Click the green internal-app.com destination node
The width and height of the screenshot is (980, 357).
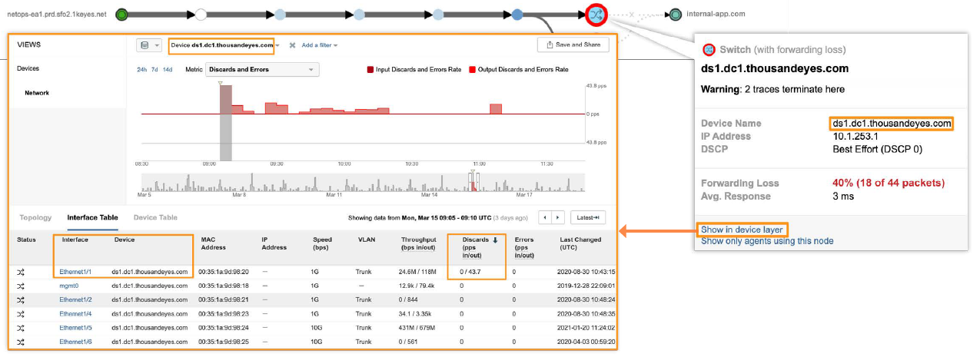pos(675,14)
